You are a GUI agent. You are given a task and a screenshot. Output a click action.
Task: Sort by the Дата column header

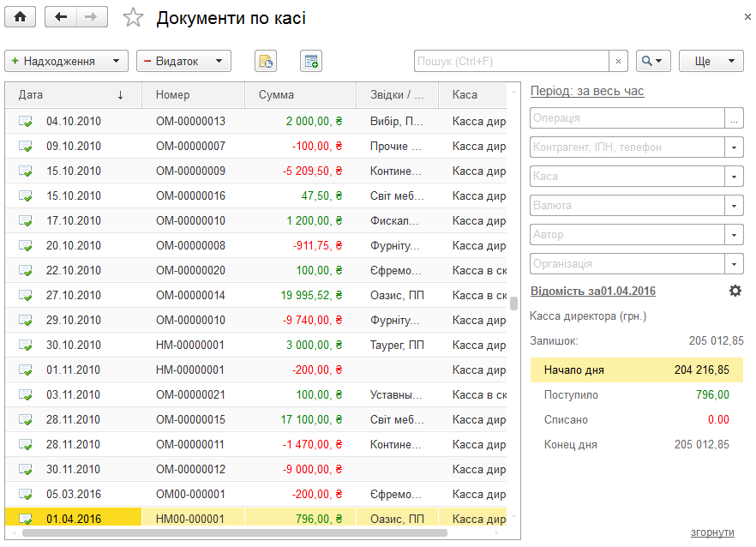click(74, 95)
